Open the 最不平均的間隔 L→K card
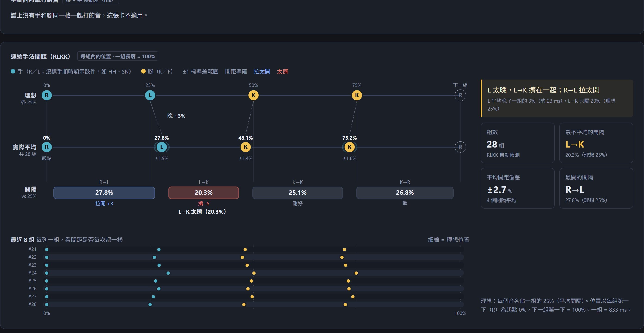 [596, 143]
